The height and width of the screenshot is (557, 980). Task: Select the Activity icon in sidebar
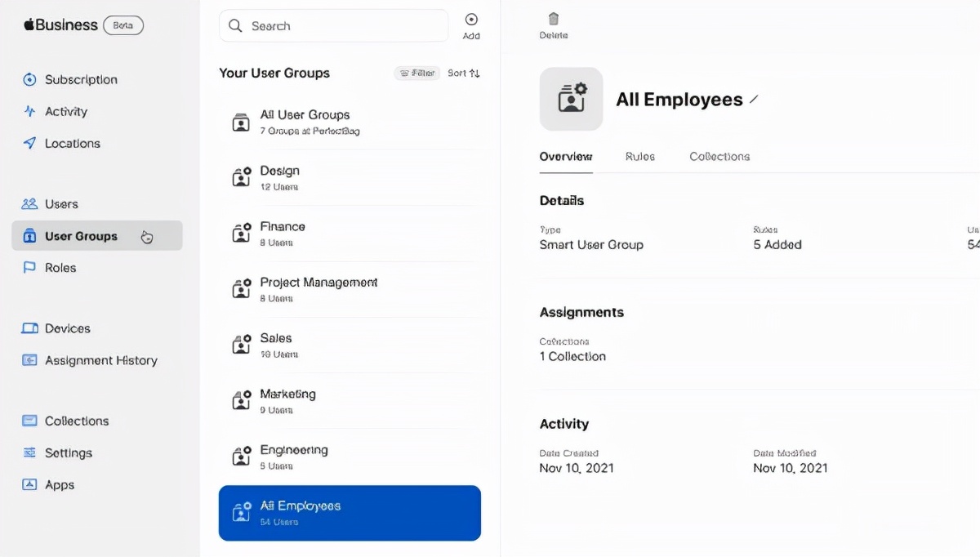pyautogui.click(x=30, y=111)
